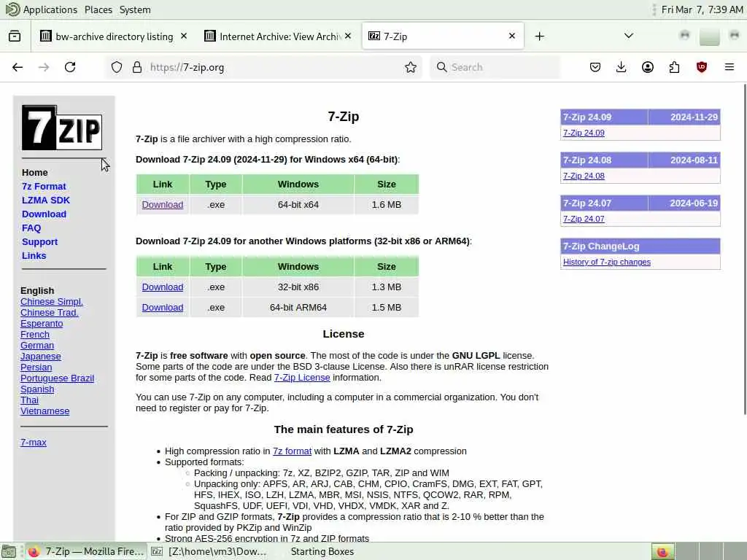Close the 7-Zip tab
The height and width of the screenshot is (560, 747).
pyautogui.click(x=512, y=36)
